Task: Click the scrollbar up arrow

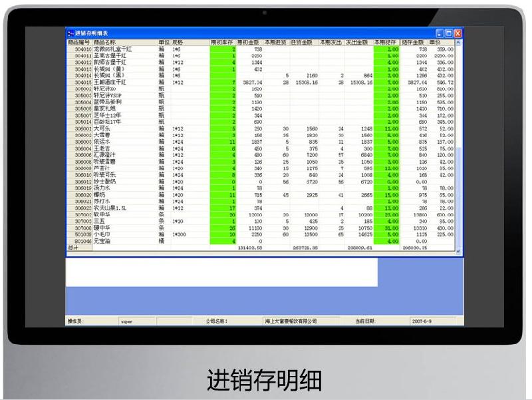Action: tap(458, 42)
